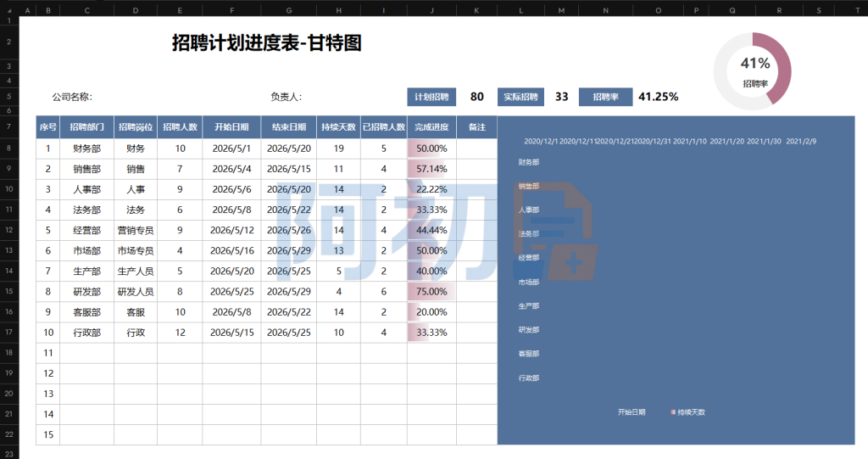Click the 实际招聘 label button

520,97
